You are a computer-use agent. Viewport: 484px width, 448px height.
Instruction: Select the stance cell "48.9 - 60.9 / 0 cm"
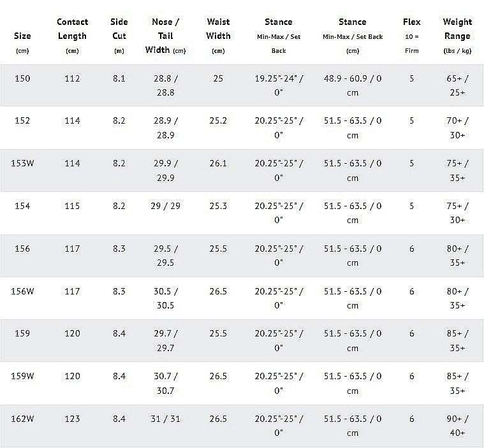(353, 85)
